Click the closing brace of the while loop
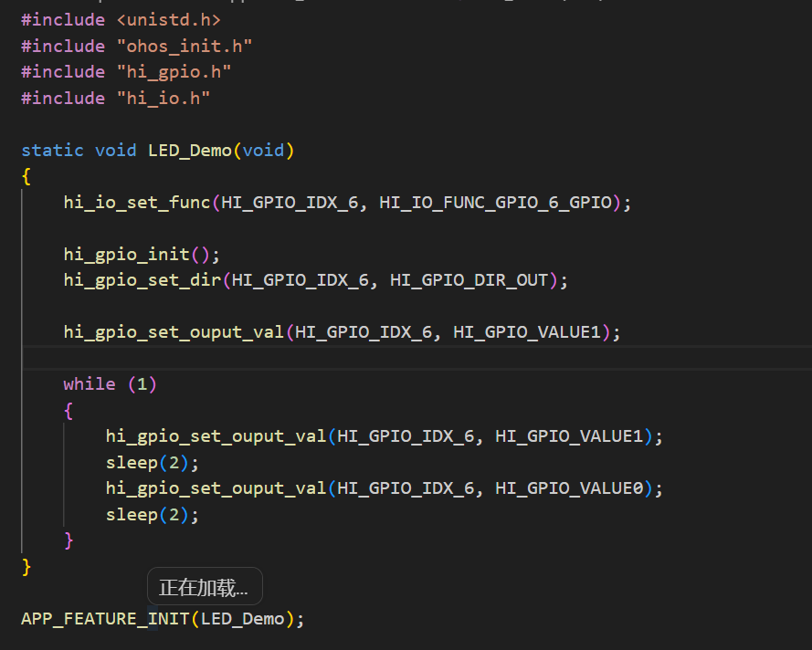The width and height of the screenshot is (812, 650). point(69,540)
